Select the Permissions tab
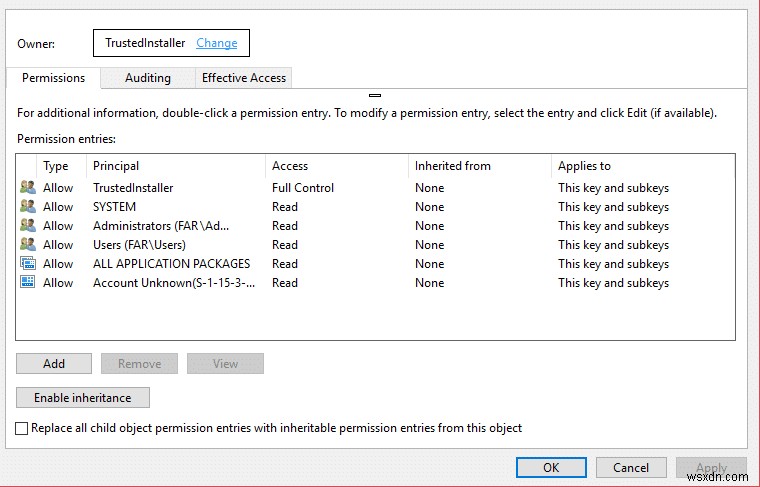Screen dimensions: 760x487 (54, 77)
